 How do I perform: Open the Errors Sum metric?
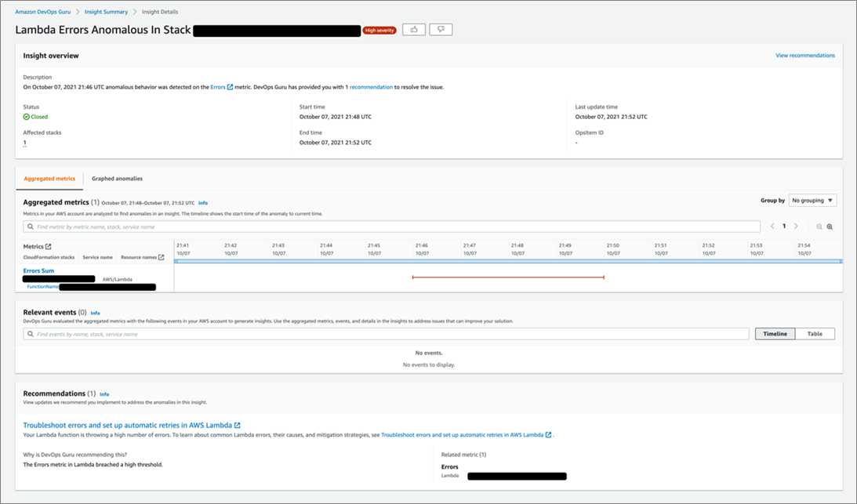pyautogui.click(x=38, y=270)
